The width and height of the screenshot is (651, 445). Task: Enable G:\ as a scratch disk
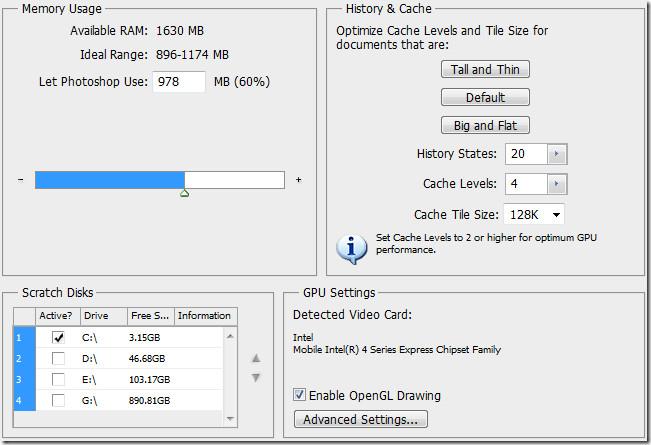[58, 401]
